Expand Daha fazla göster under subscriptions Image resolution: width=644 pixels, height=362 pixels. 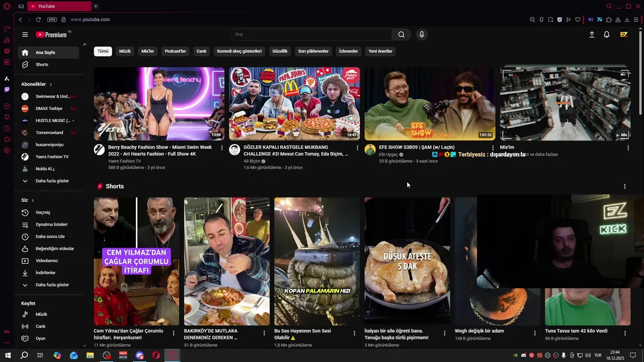pyautogui.click(x=48, y=180)
